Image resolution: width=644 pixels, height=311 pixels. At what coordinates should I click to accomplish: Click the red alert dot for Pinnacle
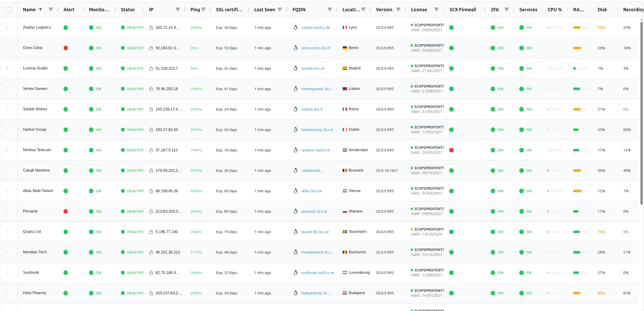tap(66, 211)
